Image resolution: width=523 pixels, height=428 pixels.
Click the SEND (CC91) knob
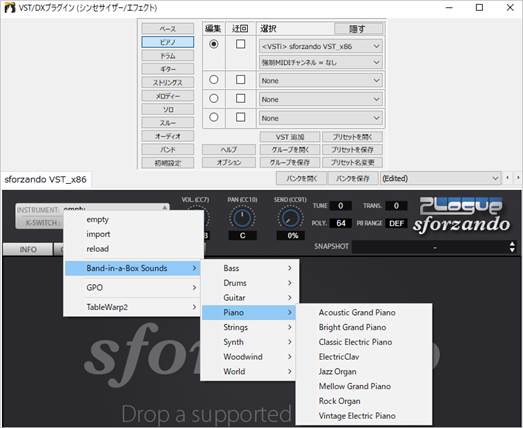290,217
